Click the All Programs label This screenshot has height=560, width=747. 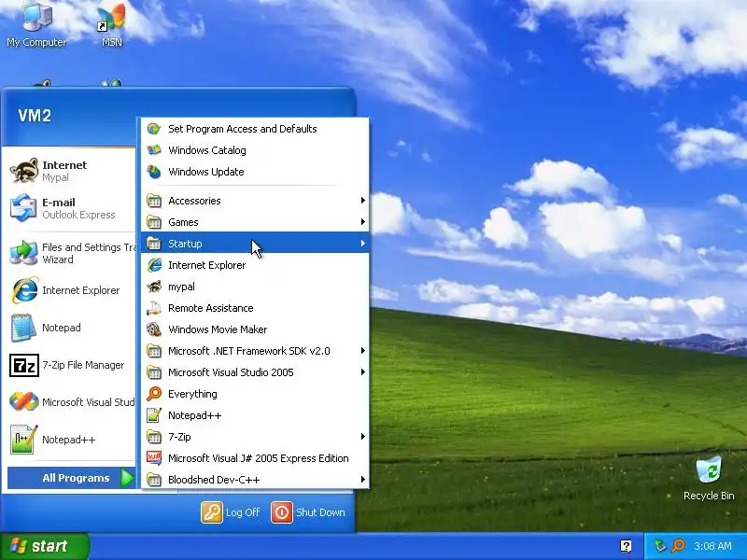click(76, 478)
